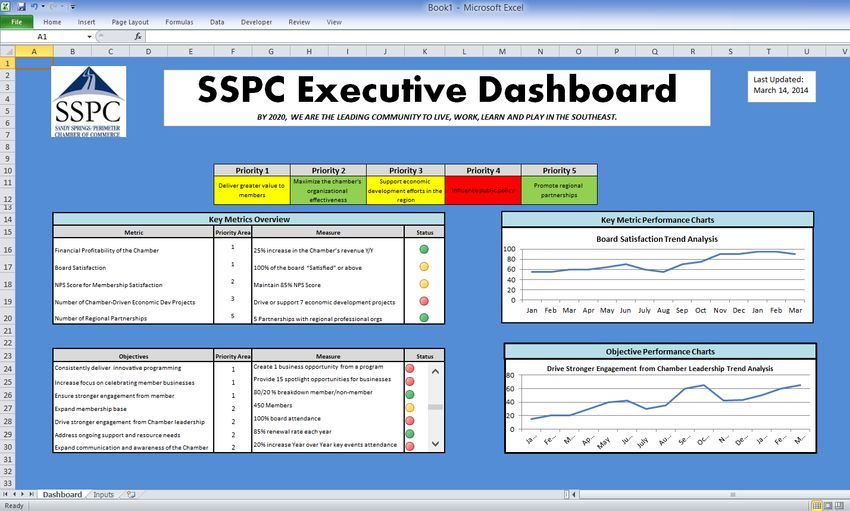Click the green Priority 5 regional partnerships cell

559,190
